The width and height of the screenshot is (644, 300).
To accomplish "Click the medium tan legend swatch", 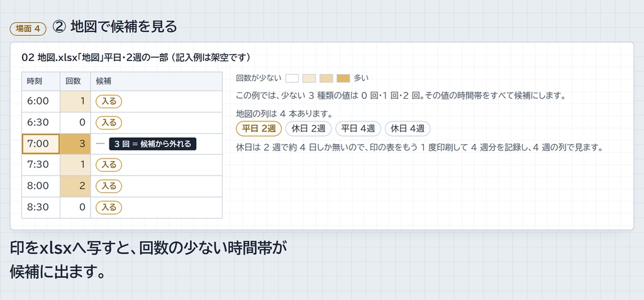I will pos(326,78).
